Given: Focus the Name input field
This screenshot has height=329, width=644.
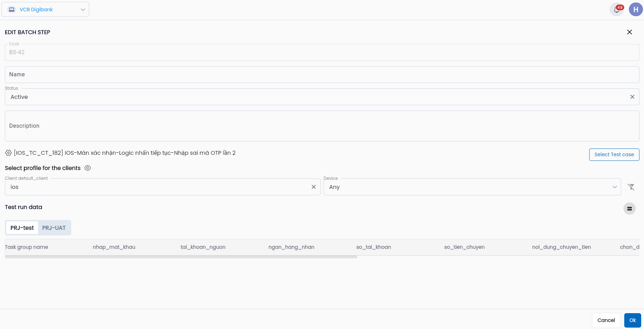Looking at the screenshot, I should tap(322, 75).
